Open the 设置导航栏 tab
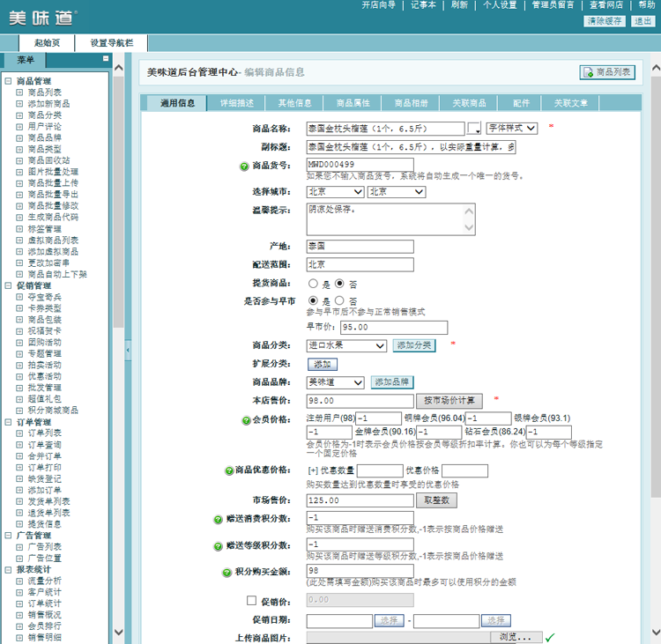Image resolution: width=661 pixels, height=644 pixels. coord(112,43)
